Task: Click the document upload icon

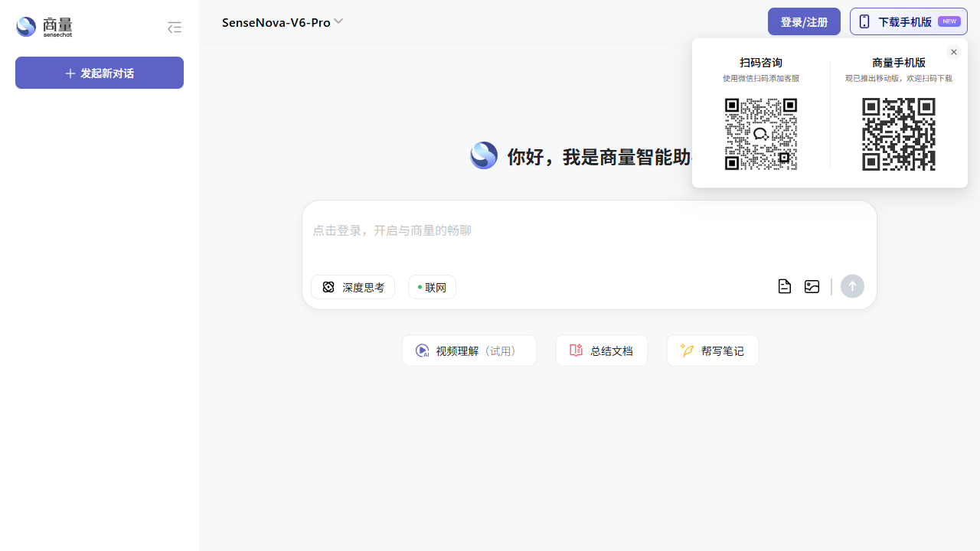Action: [x=784, y=286]
